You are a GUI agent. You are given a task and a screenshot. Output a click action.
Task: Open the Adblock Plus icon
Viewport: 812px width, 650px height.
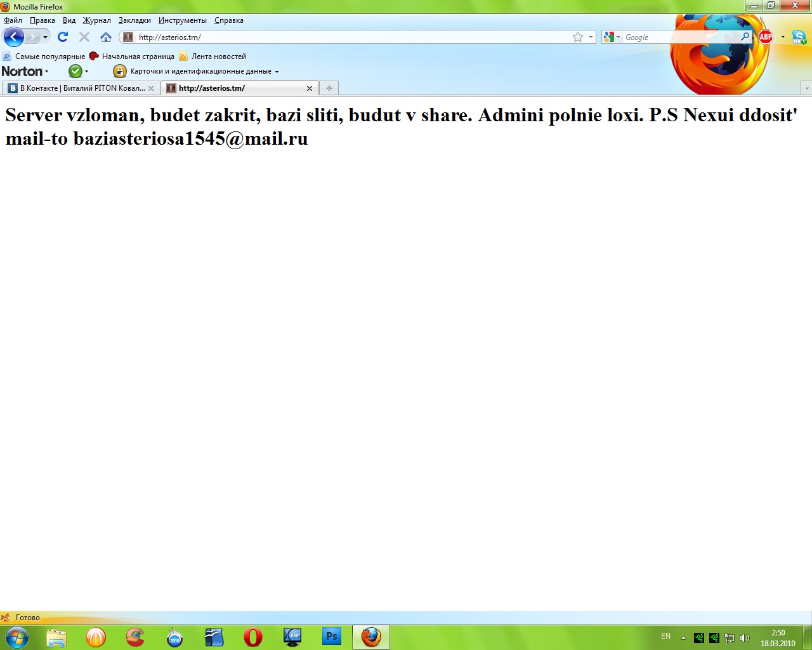[x=766, y=37]
